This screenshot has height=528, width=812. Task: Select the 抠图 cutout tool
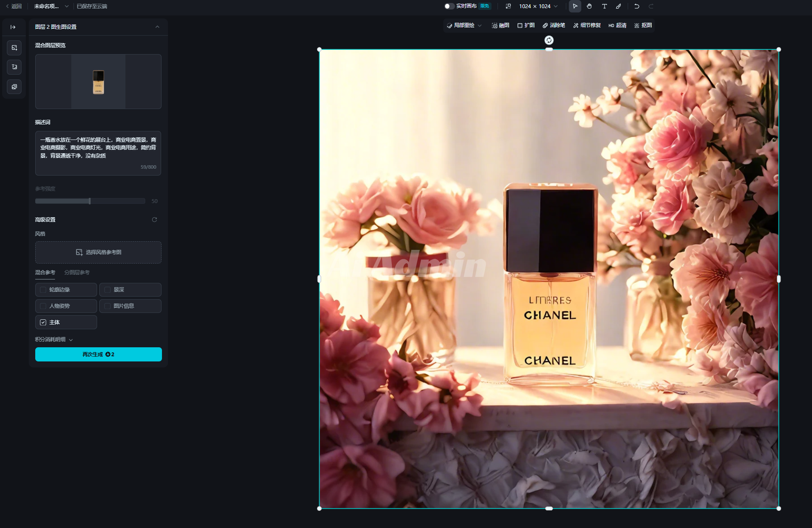coord(643,25)
